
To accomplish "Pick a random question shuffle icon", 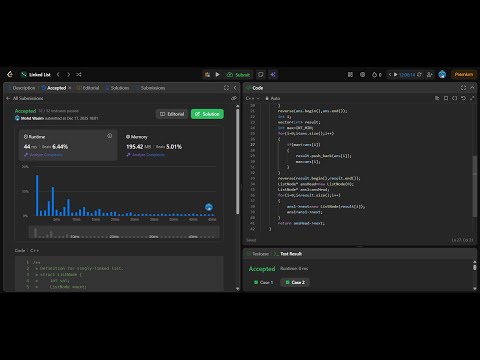I will 79,75.
